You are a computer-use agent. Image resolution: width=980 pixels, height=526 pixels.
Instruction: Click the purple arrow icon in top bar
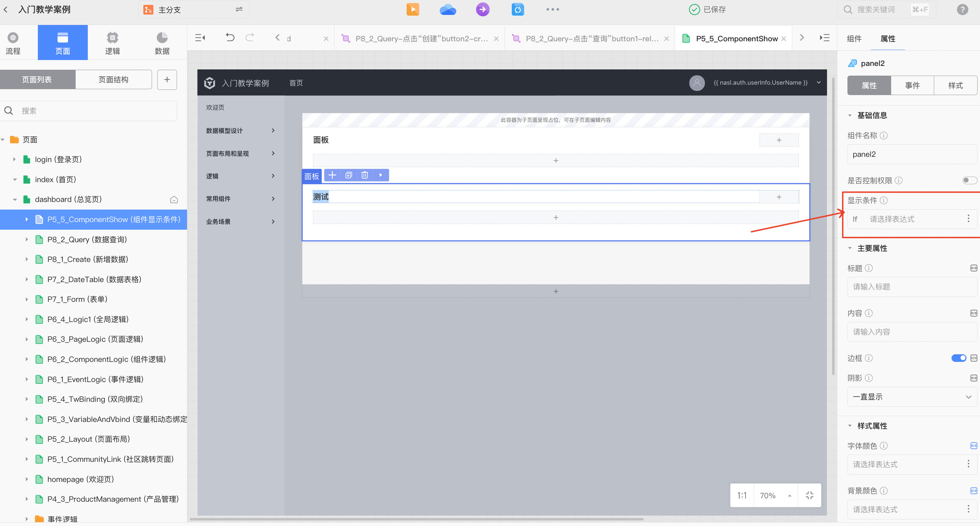482,9
